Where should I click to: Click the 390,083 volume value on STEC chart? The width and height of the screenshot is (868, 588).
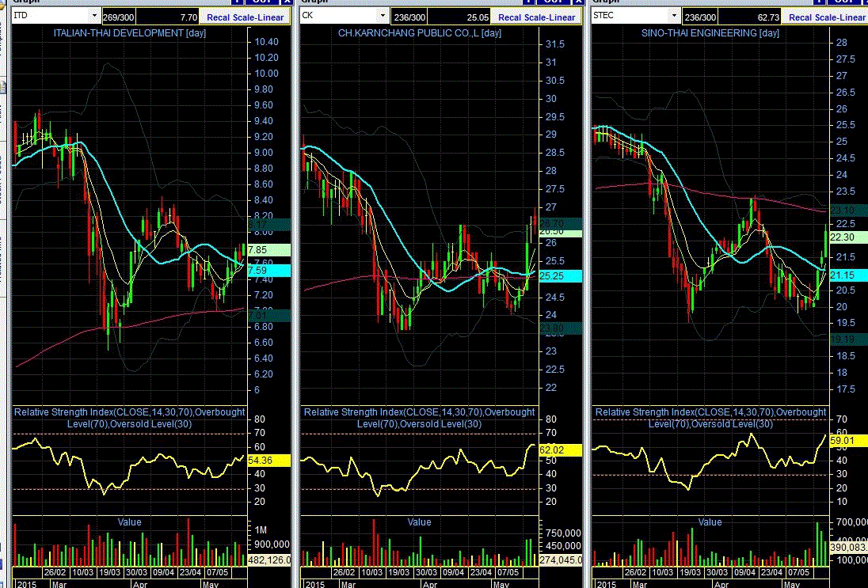pyautogui.click(x=849, y=547)
